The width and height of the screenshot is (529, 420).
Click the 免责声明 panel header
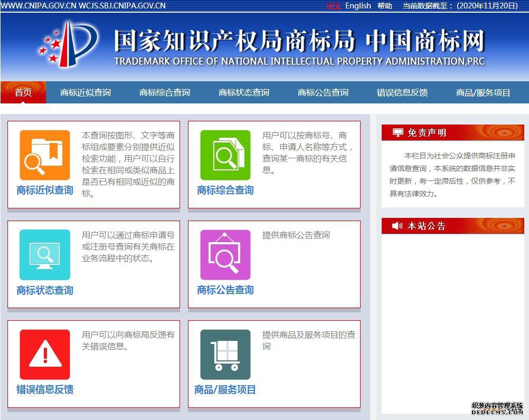(453, 132)
